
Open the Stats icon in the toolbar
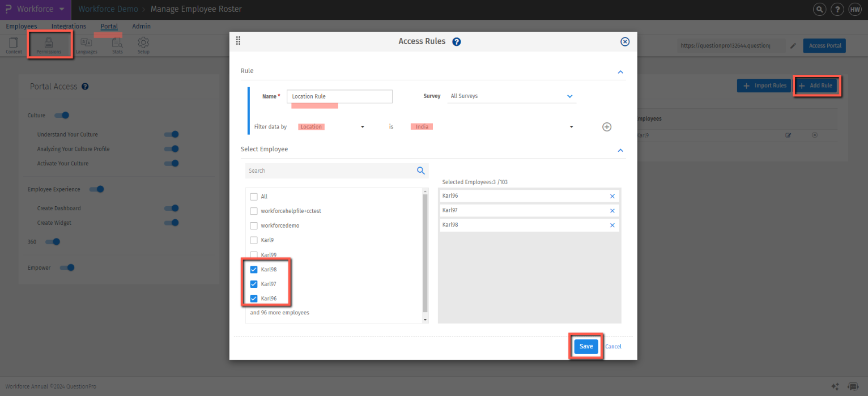[117, 45]
